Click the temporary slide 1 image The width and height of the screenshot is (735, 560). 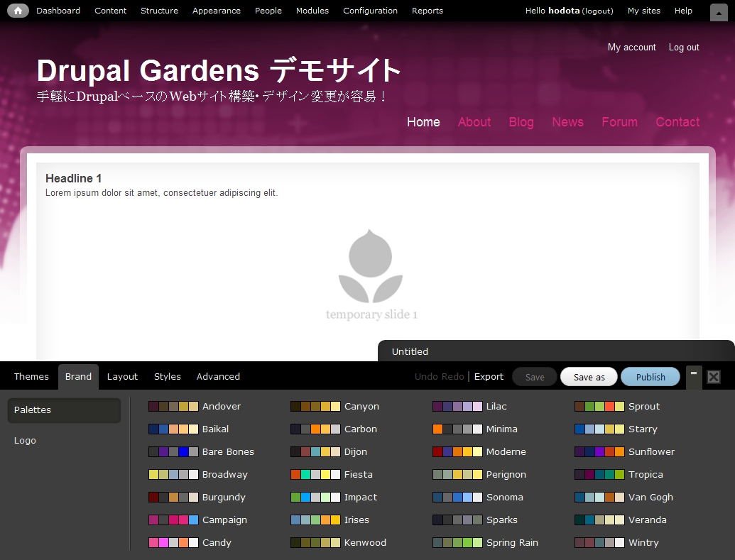[371, 274]
